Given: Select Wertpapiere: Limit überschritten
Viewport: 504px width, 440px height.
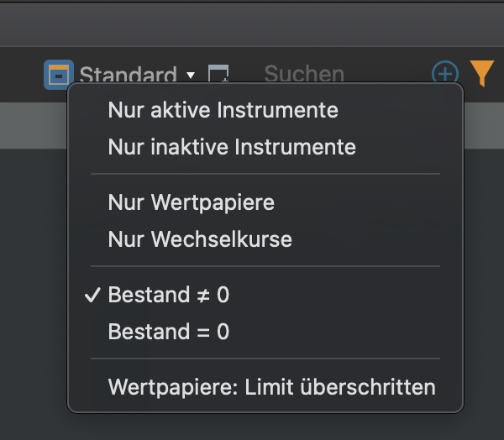Looking at the screenshot, I should point(271,387).
